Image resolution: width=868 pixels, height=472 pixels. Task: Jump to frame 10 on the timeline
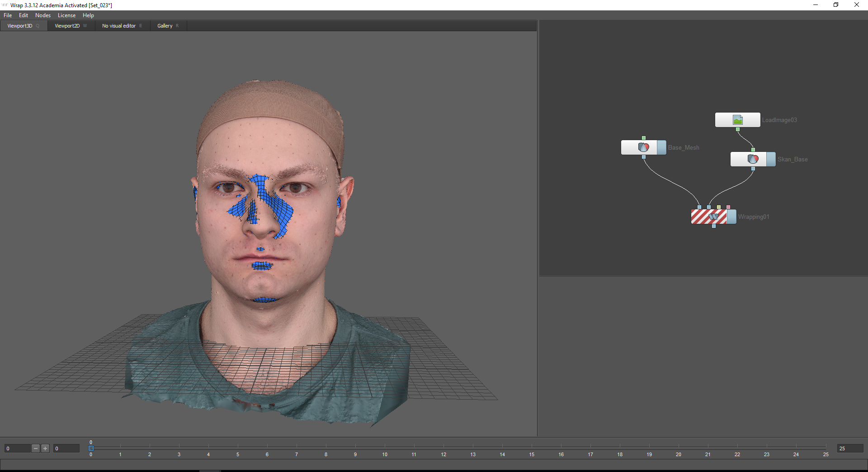point(385,454)
